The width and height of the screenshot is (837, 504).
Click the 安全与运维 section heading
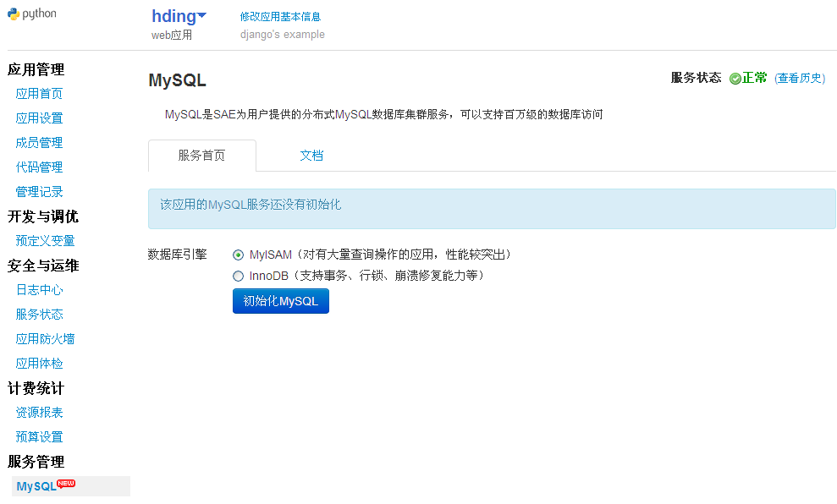(x=42, y=266)
